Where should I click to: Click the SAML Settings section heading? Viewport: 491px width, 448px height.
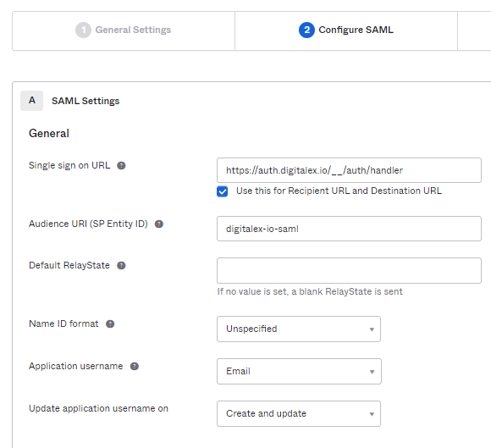pyautogui.click(x=86, y=101)
